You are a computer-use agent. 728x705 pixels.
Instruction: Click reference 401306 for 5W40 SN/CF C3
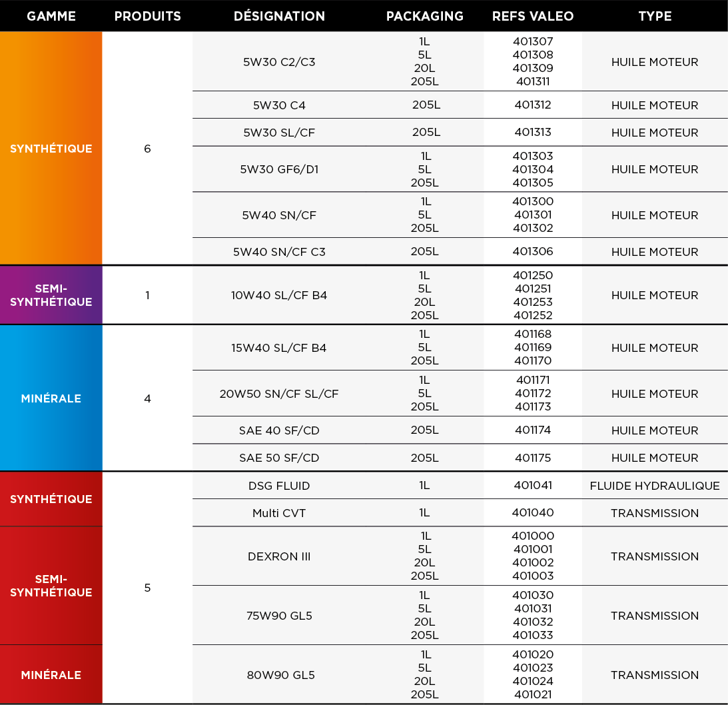coord(533,251)
